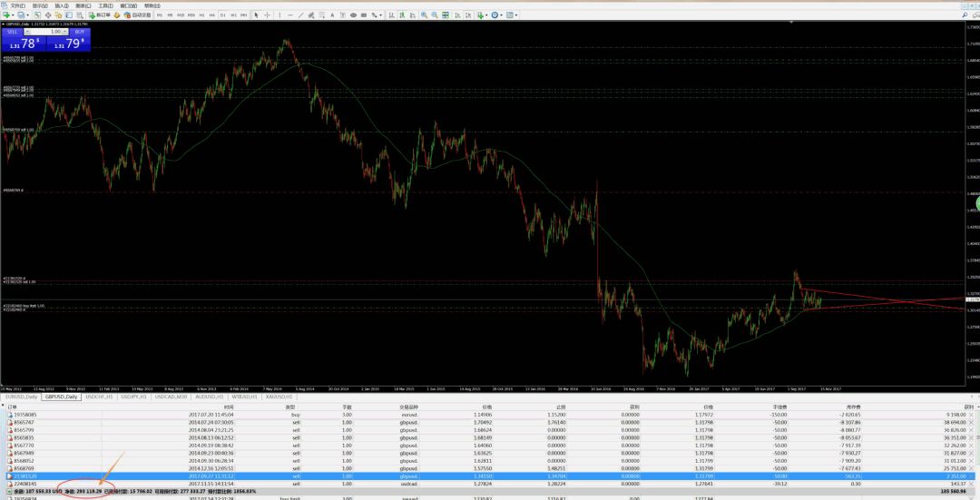Toggle the Data Window crosshair icon
The width and height of the screenshot is (980, 500).
pyautogui.click(x=48, y=15)
